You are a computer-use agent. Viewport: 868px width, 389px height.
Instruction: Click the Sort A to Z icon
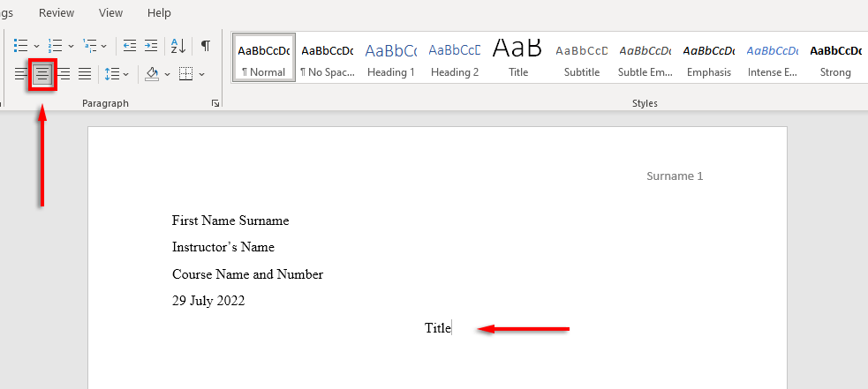click(178, 45)
